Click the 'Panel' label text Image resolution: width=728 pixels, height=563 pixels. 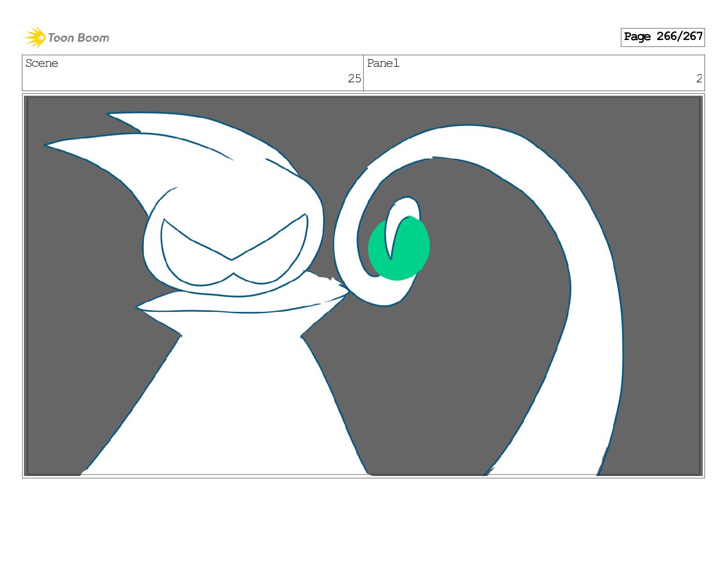383,63
